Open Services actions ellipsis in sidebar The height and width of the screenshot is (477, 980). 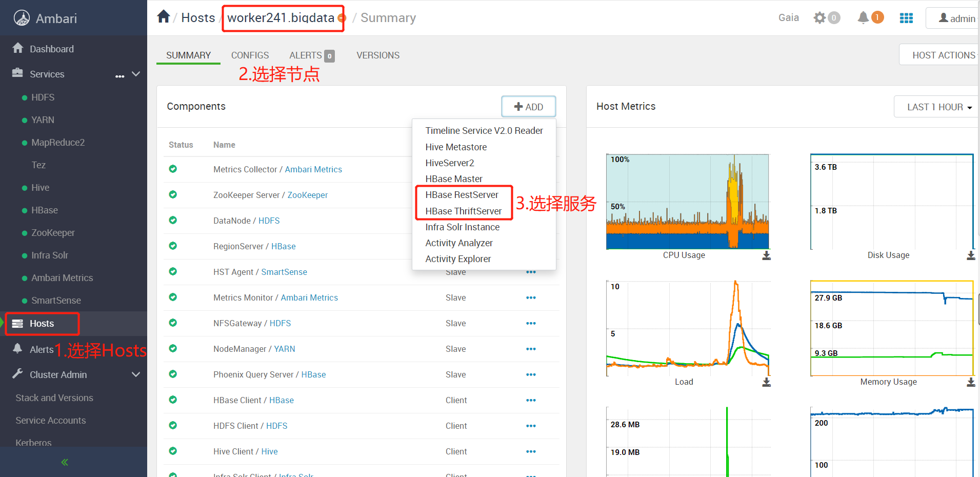pos(120,76)
